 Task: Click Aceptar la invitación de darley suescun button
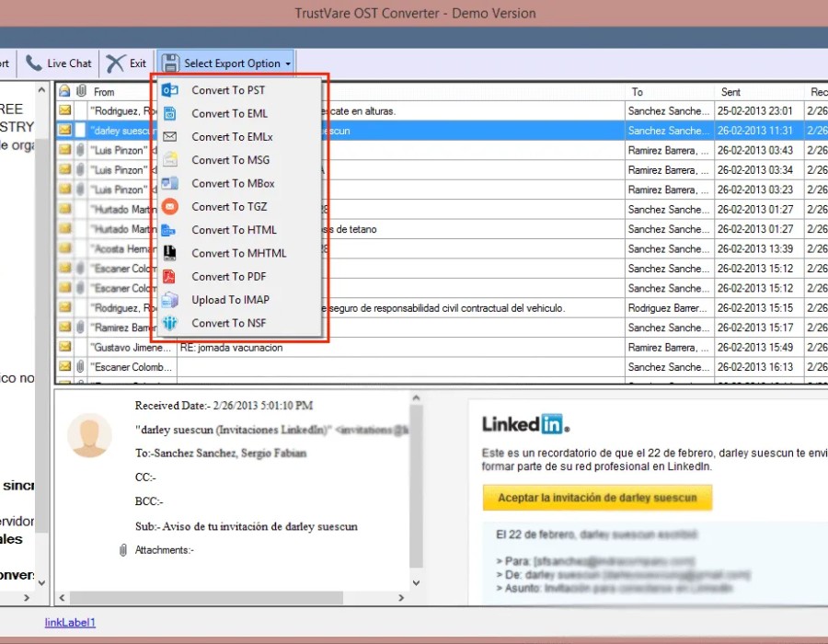[x=597, y=498]
